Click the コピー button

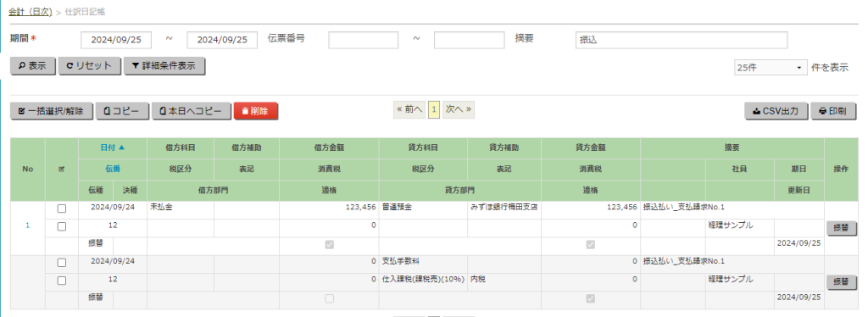pyautogui.click(x=122, y=111)
